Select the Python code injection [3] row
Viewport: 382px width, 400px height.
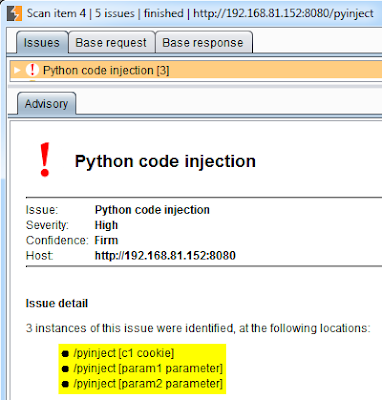click(x=196, y=70)
